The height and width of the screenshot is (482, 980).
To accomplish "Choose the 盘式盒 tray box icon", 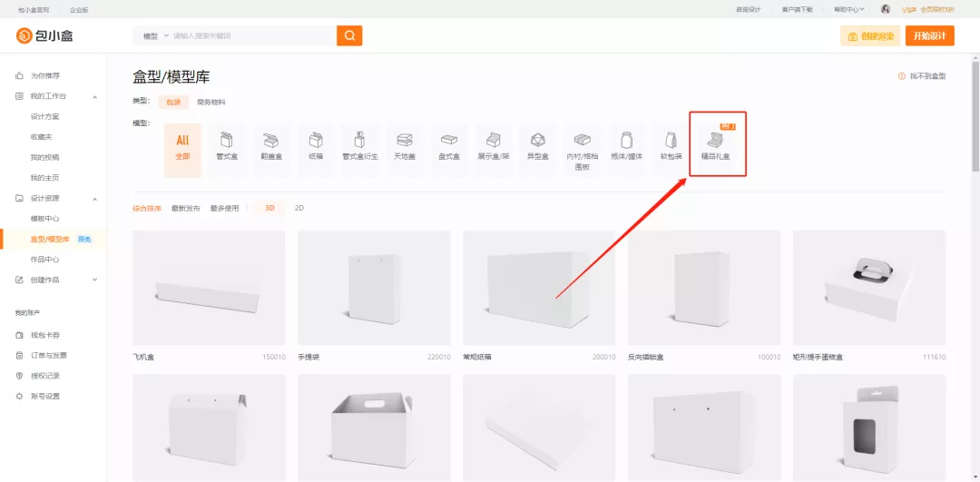I will 449,140.
